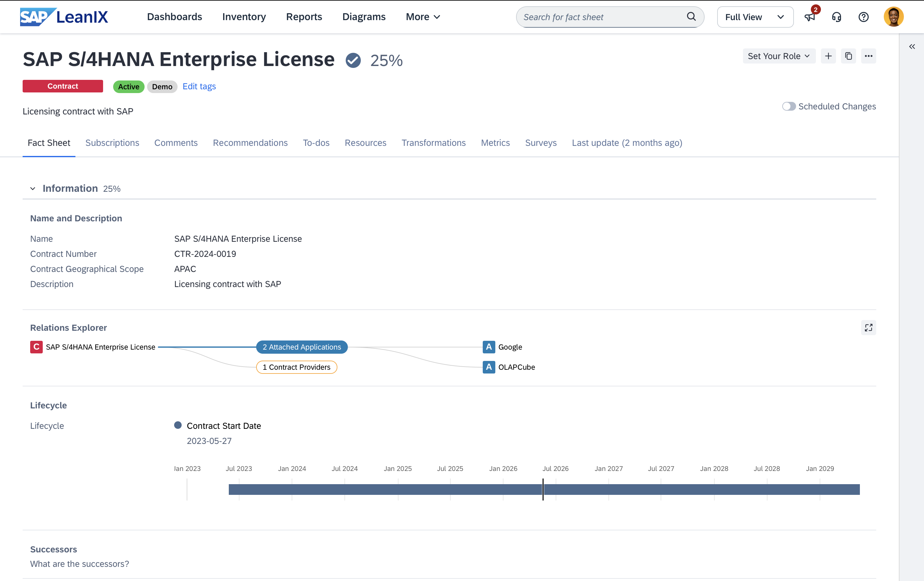Click the 2023-05-27 start date value
Screen dimensions: 924x581
(x=209, y=440)
